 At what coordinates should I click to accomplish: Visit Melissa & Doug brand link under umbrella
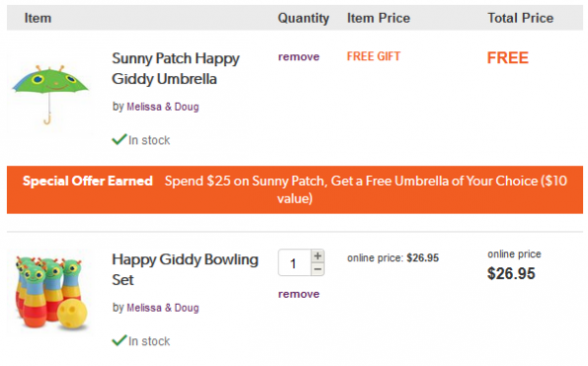(163, 107)
